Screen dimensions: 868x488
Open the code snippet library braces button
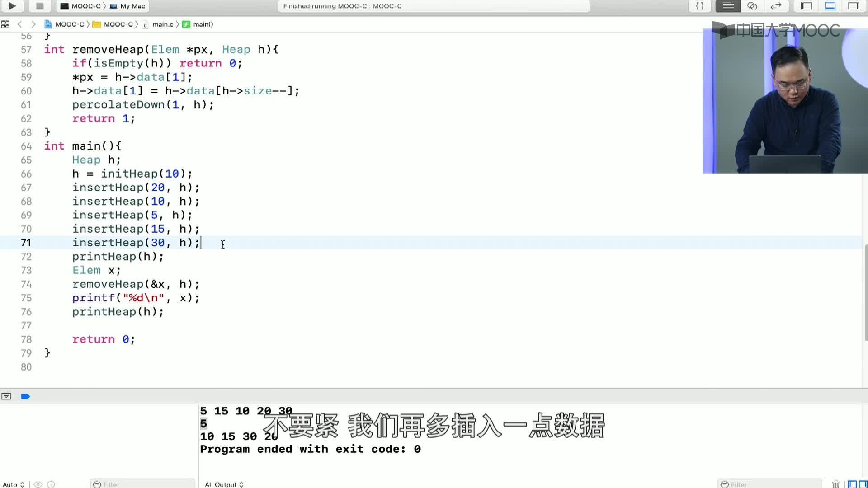coord(699,6)
